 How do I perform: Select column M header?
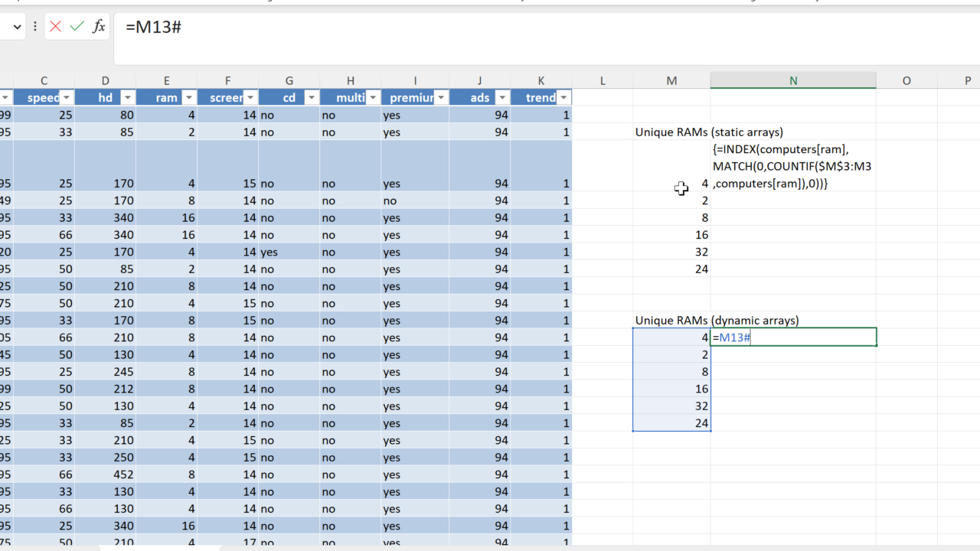tap(671, 80)
